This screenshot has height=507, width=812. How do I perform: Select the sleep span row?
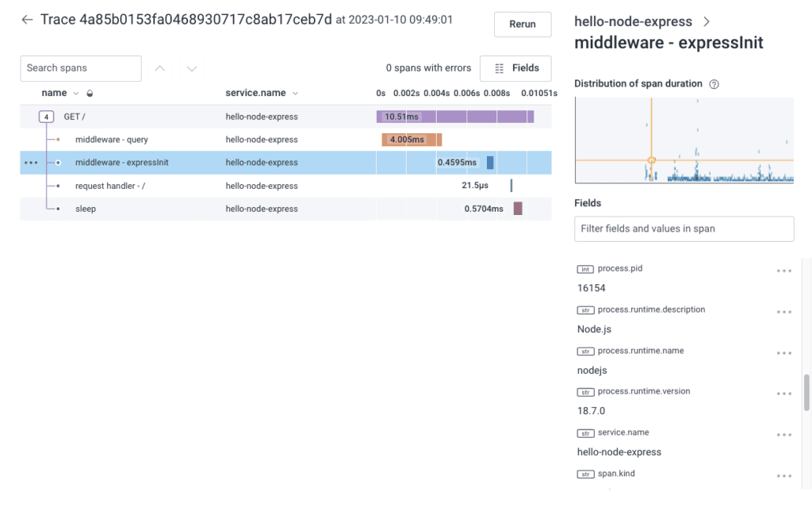point(86,209)
